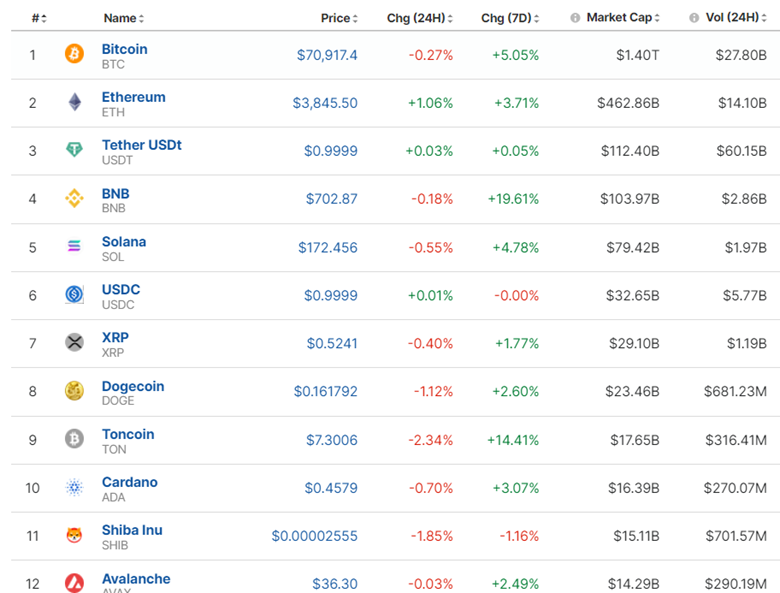Click the info icon beside Vol (24H)
The height and width of the screenshot is (593, 780).
[x=694, y=18]
